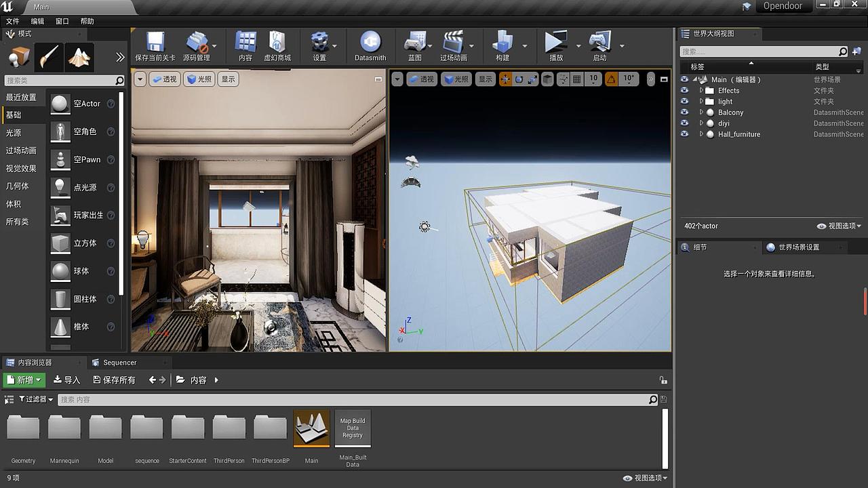Screen dimensions: 868x488
Task: Click the 新增 (Add New) green button
Action: click(23, 380)
